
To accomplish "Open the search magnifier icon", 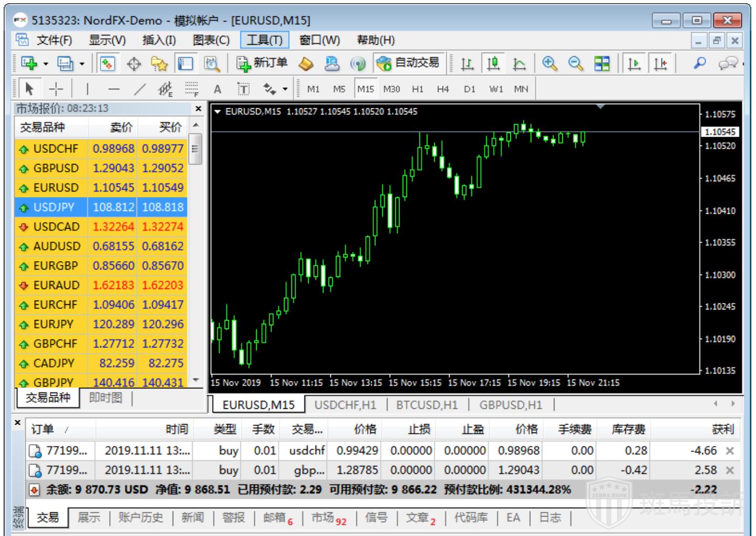I will point(699,64).
